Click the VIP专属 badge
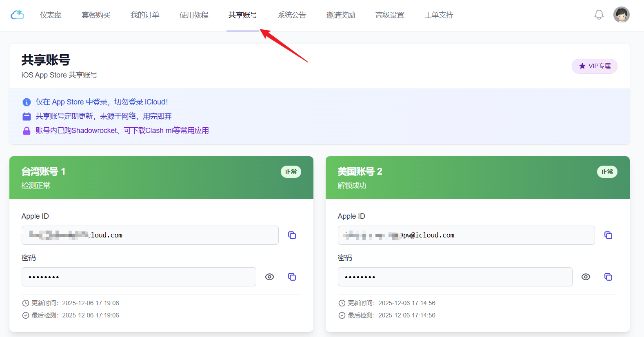 (594, 66)
